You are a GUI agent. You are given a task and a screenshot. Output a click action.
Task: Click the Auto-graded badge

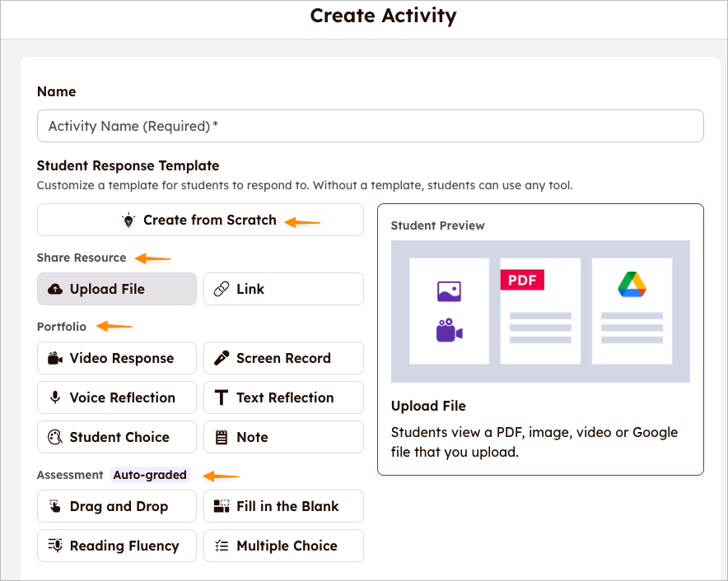point(151,475)
